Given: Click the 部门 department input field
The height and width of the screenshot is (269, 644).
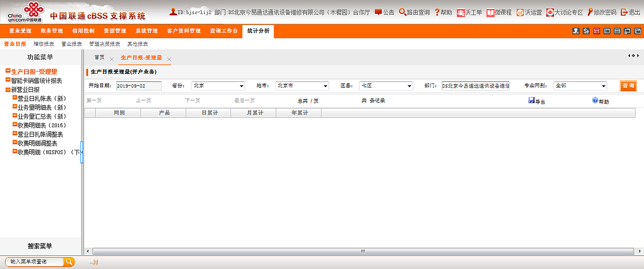Looking at the screenshot, I should pos(475,86).
